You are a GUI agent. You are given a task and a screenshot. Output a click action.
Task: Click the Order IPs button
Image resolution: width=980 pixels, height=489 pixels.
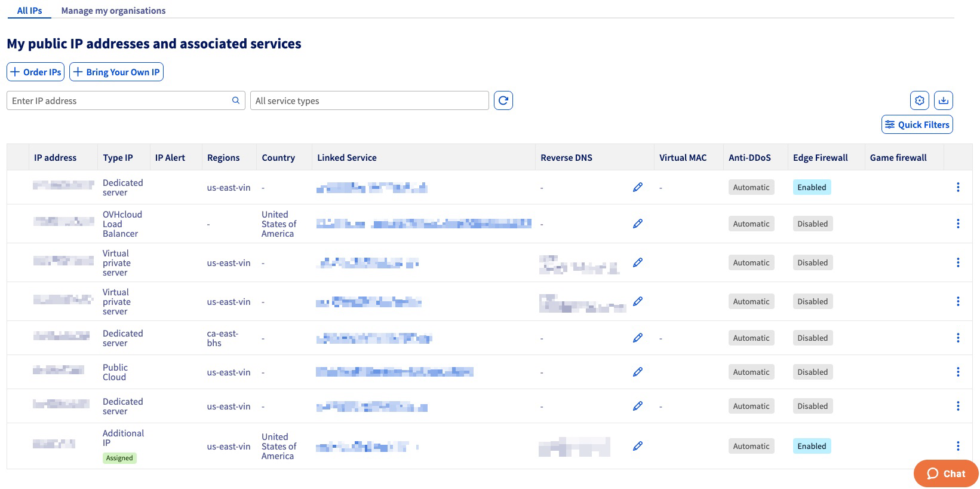tap(35, 72)
